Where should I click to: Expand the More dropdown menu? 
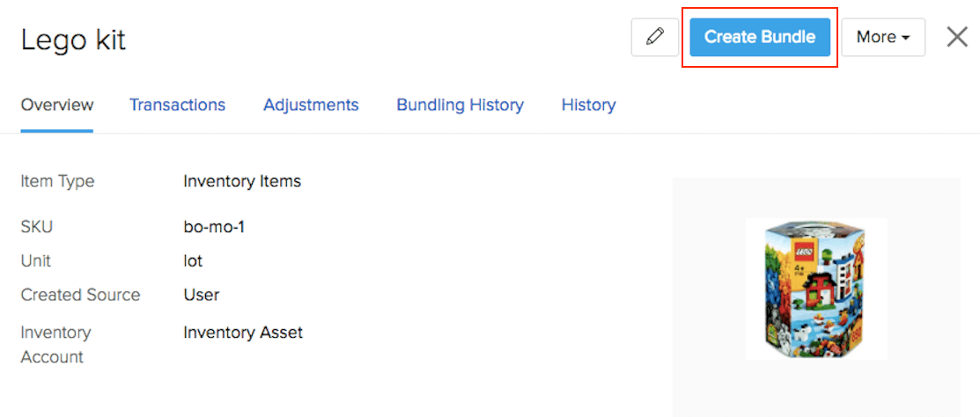coord(882,38)
